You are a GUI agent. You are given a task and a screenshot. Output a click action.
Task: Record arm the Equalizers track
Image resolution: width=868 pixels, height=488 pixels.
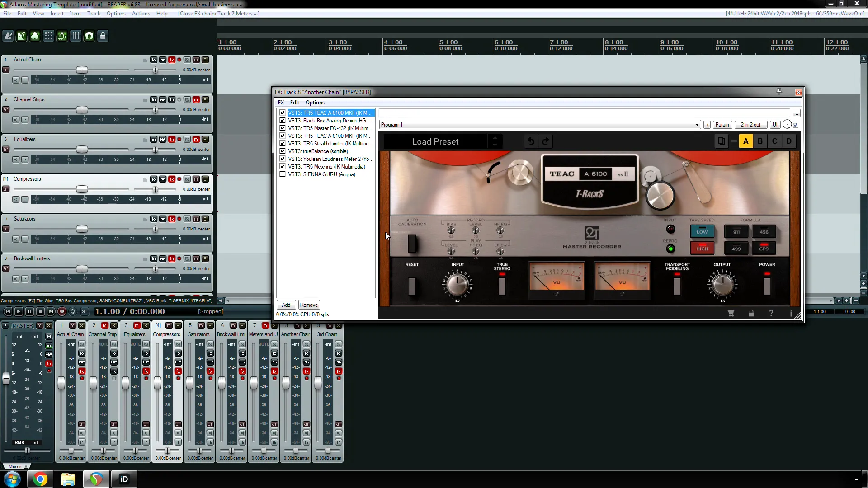[x=6, y=149]
